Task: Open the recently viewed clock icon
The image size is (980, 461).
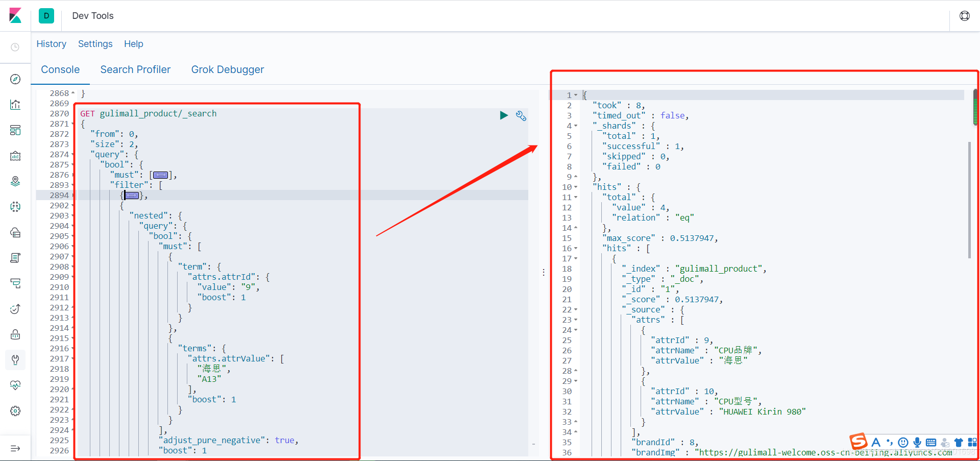Action: [x=15, y=47]
